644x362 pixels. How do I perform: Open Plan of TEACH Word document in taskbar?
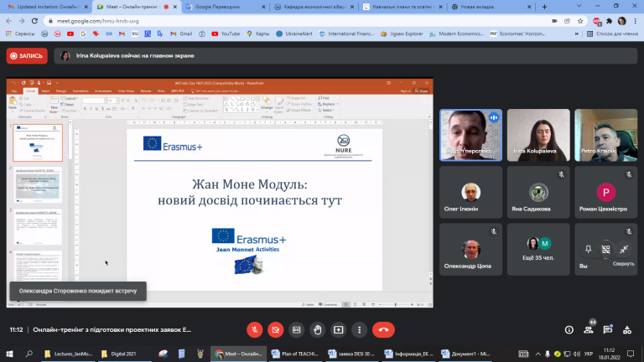[295, 354]
